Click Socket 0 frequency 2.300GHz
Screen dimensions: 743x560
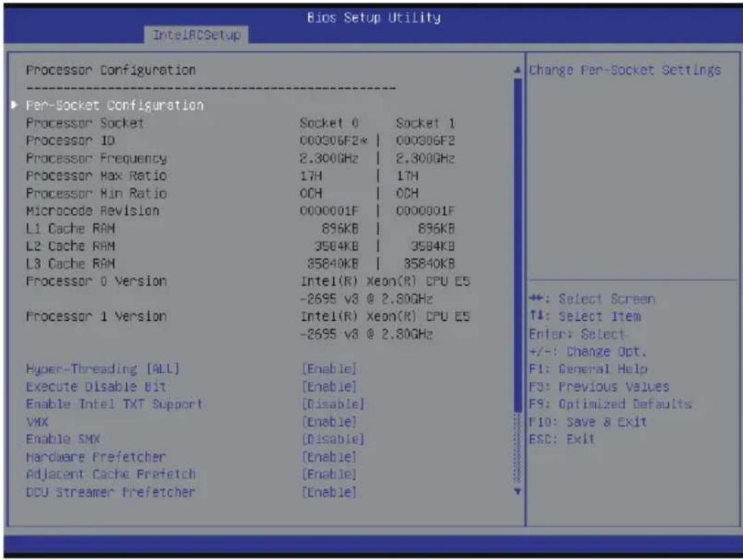pos(329,158)
